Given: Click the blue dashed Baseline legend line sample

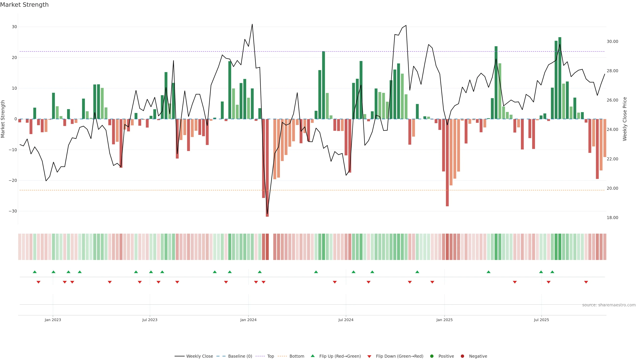Looking at the screenshot, I should click(x=221, y=356).
